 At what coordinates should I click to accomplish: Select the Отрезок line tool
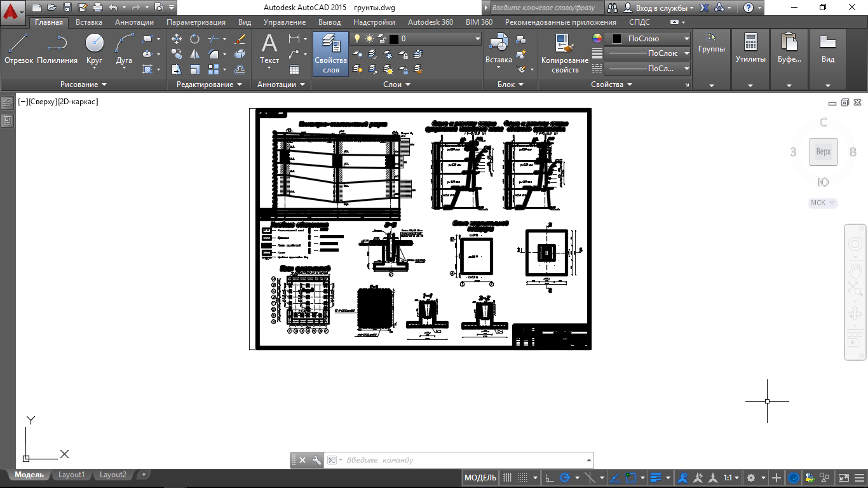point(18,49)
